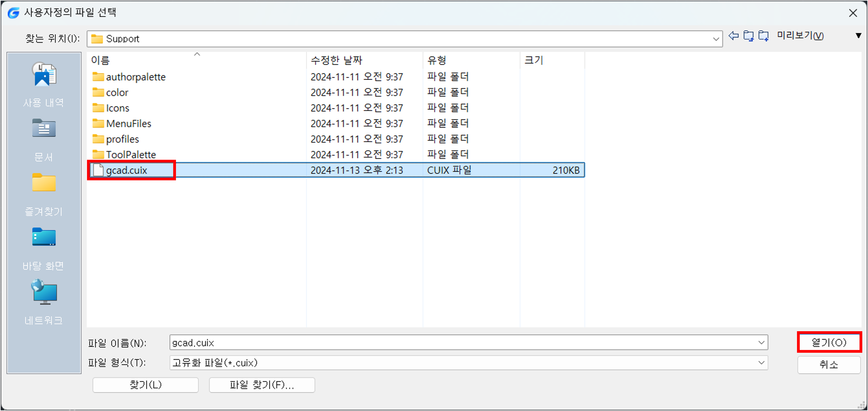Viewport: 868px width, 411px height.
Task: Click the 취소 cancel button
Action: (829, 364)
